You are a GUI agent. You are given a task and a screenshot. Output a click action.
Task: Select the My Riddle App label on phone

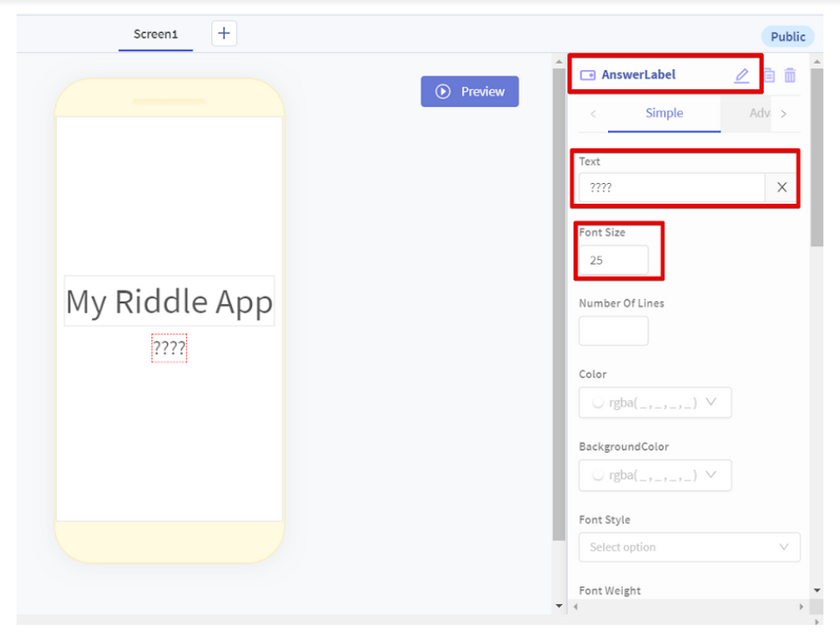pos(169,300)
